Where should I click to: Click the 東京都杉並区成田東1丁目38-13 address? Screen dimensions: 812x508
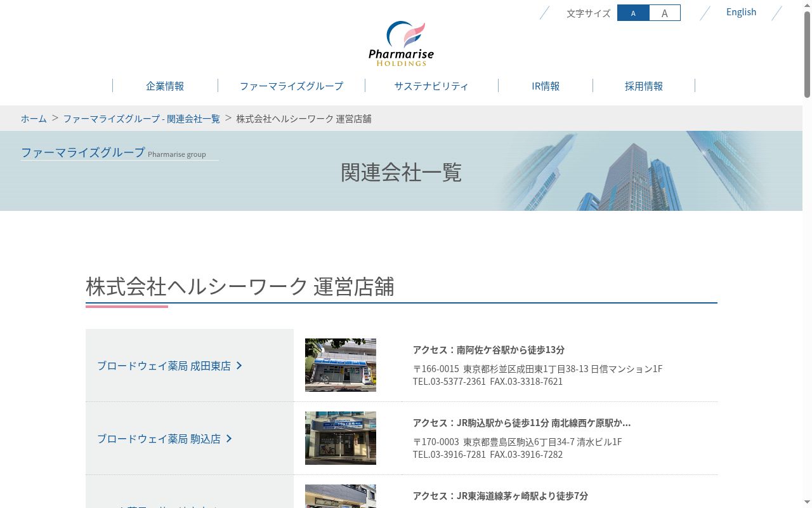[538, 369]
